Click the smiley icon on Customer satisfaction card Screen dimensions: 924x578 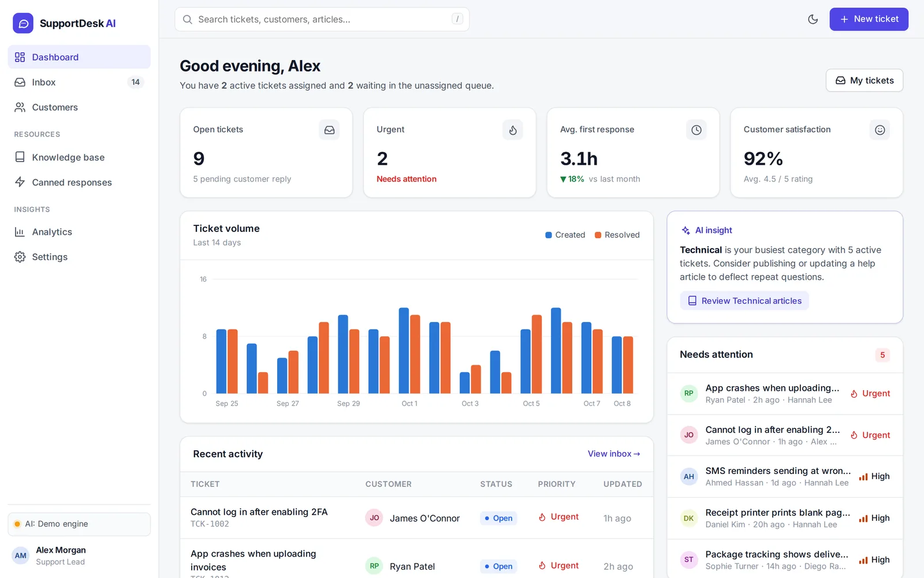point(880,130)
